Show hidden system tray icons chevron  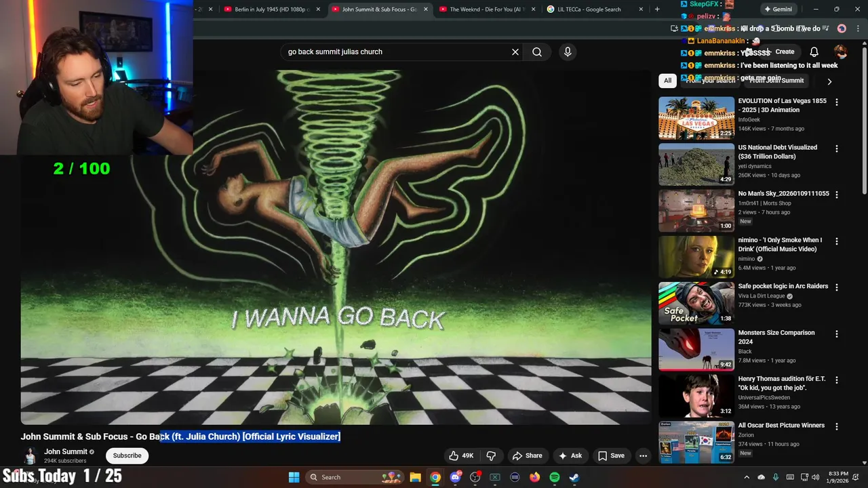(x=747, y=477)
